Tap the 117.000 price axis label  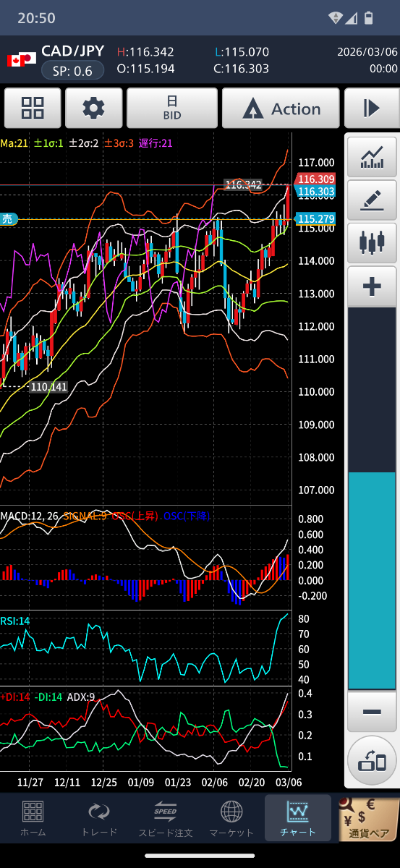click(316, 163)
